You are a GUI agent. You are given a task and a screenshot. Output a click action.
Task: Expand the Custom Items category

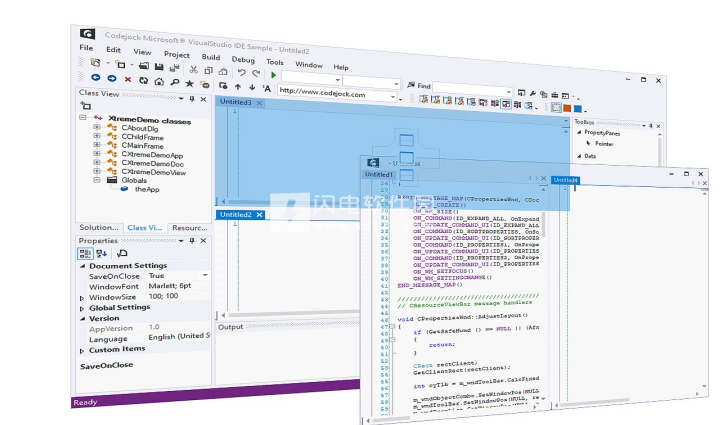coord(82,351)
